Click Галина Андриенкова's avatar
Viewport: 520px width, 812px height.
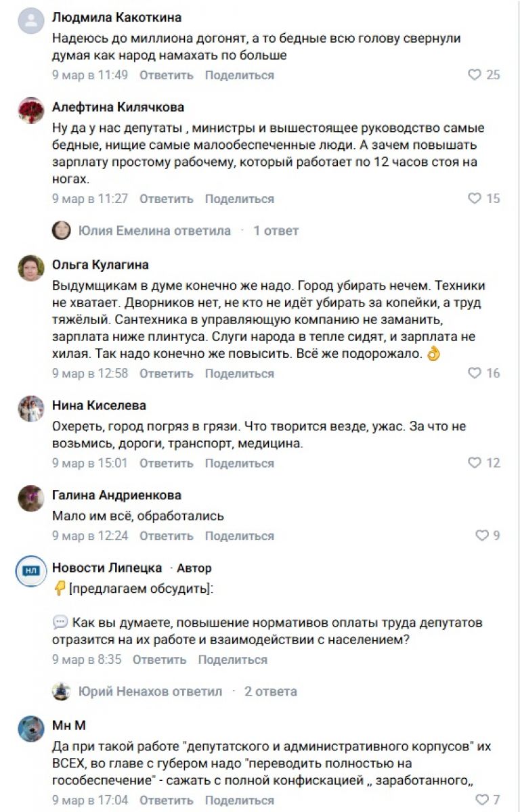click(x=31, y=499)
